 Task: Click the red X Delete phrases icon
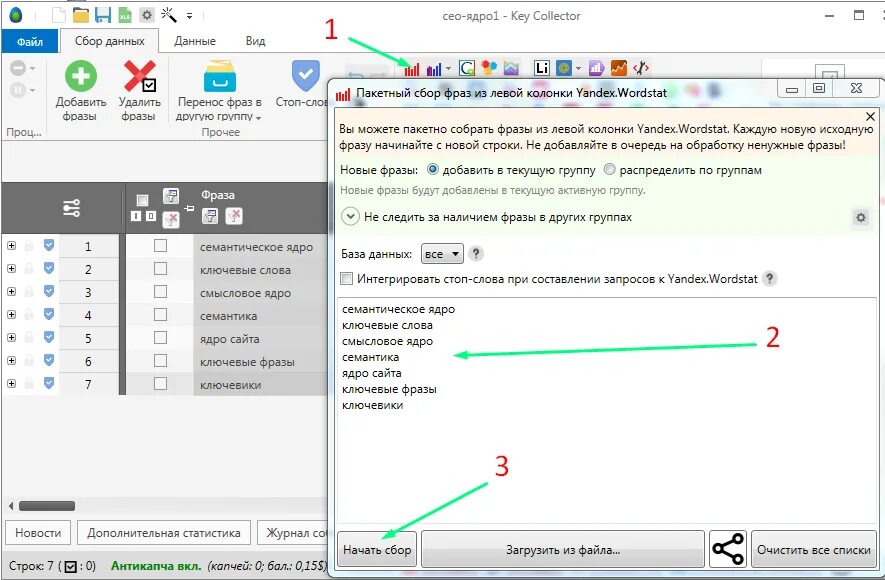click(x=139, y=76)
